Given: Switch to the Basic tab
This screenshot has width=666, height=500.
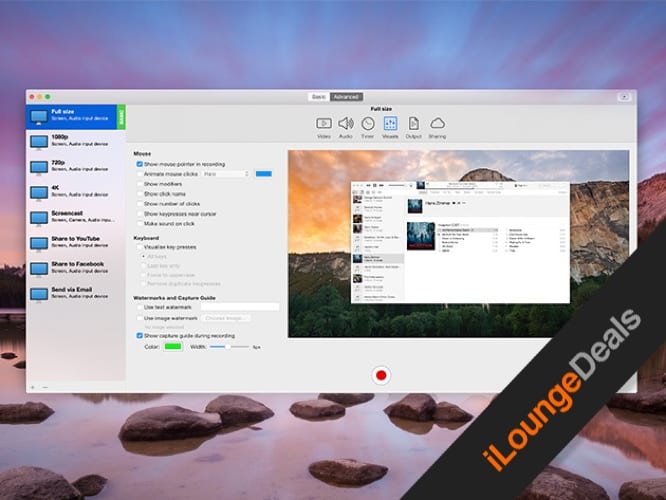Looking at the screenshot, I should pos(318,97).
